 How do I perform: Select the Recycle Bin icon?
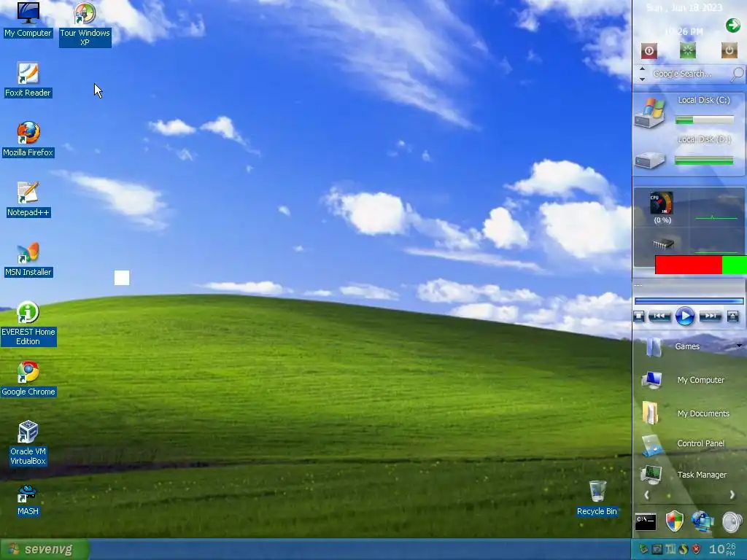point(597,498)
